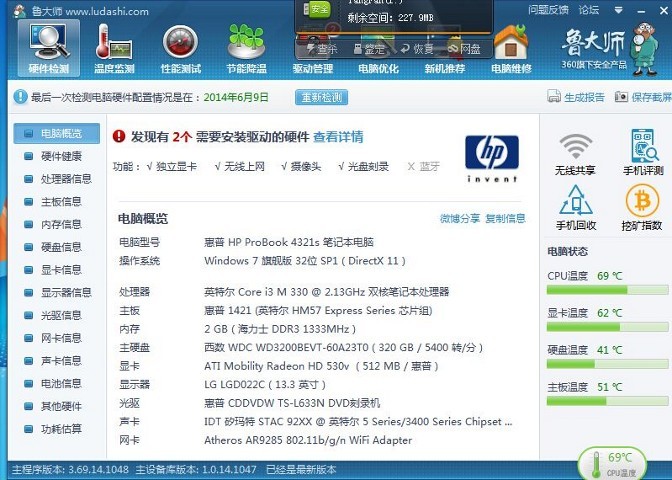
Task: Click text 惠普 HP ProBook 4321s 笔记本电脑
Action: (x=289, y=242)
